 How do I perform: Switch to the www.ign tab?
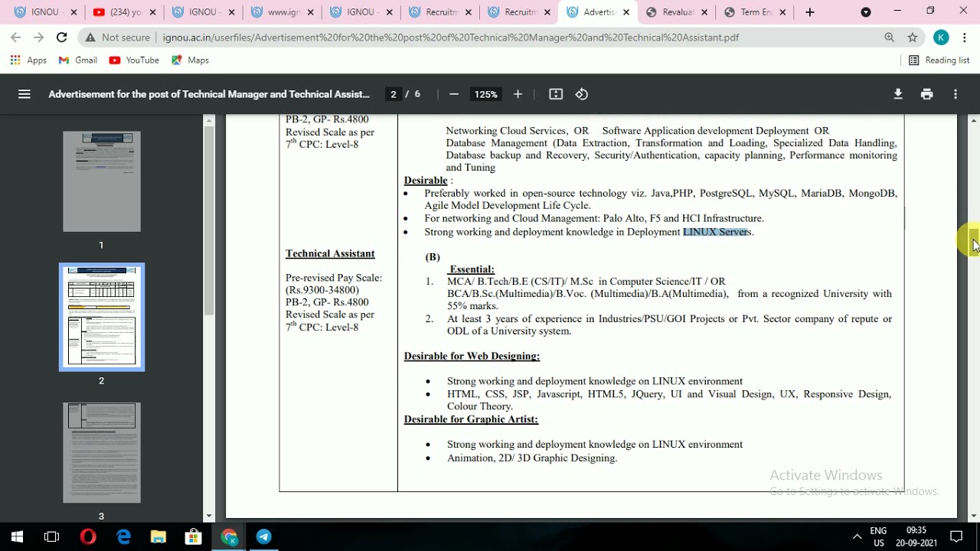283,12
